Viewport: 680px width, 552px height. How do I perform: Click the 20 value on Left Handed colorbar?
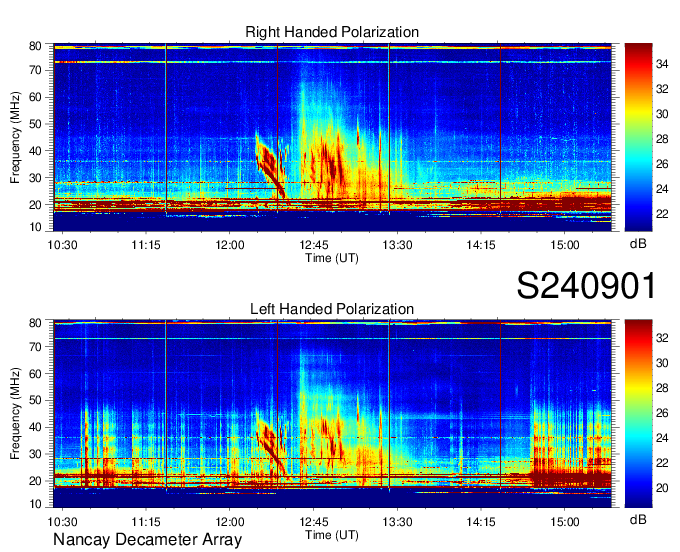(662, 488)
